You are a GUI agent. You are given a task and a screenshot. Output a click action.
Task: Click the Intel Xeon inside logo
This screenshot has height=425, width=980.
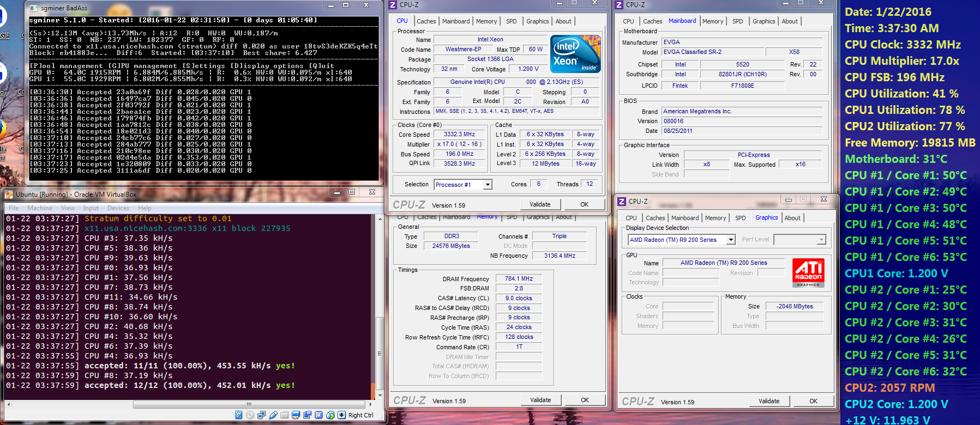pyautogui.click(x=575, y=54)
